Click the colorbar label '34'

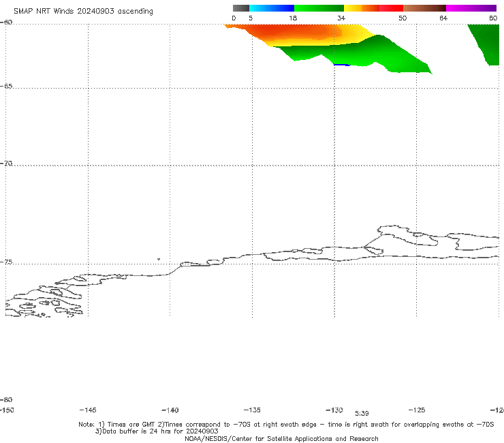[x=341, y=18]
